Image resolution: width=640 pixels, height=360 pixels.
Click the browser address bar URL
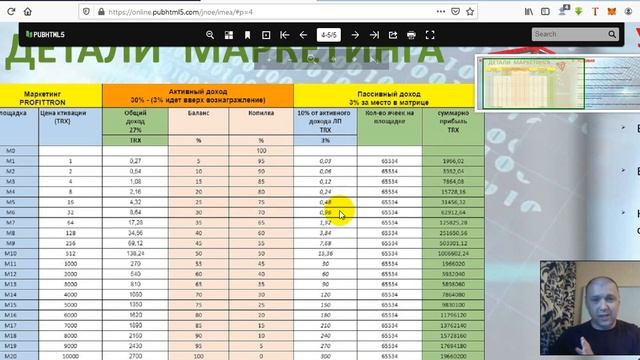click(181, 12)
